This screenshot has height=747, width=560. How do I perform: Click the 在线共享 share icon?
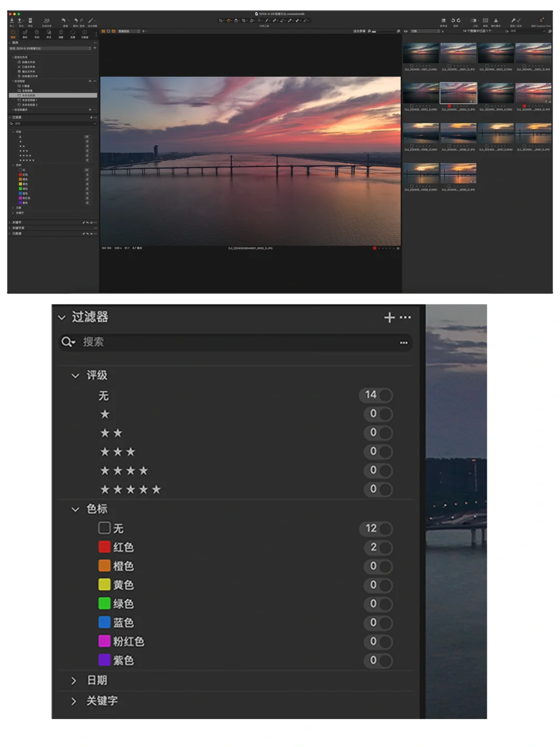coord(47,21)
